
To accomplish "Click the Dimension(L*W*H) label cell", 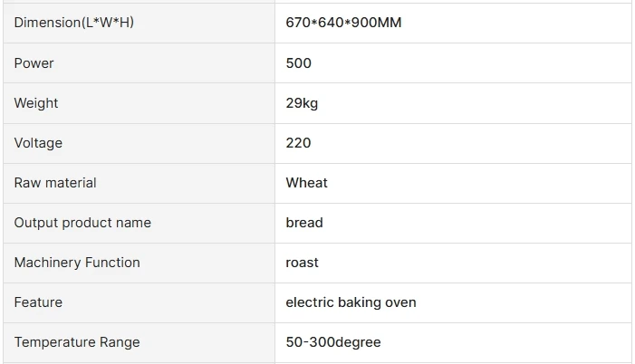I will pos(74,23).
